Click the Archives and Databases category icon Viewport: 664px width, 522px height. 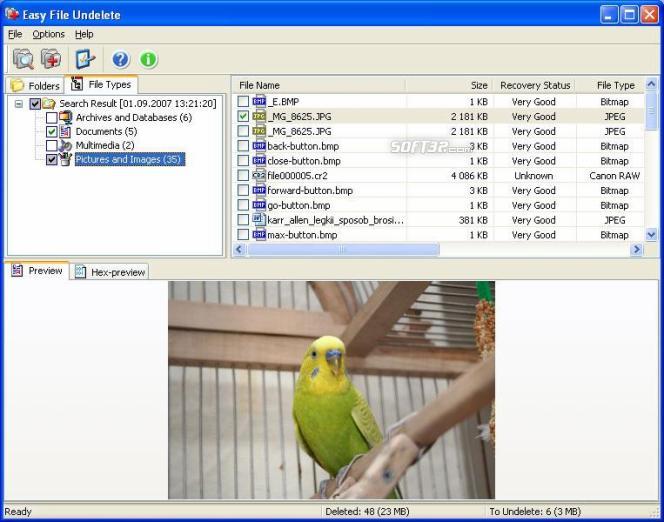[x=66, y=117]
